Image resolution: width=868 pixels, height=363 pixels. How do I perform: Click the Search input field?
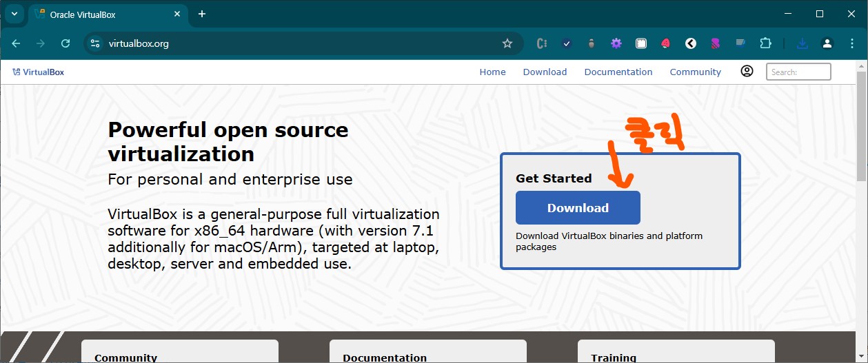pos(798,72)
